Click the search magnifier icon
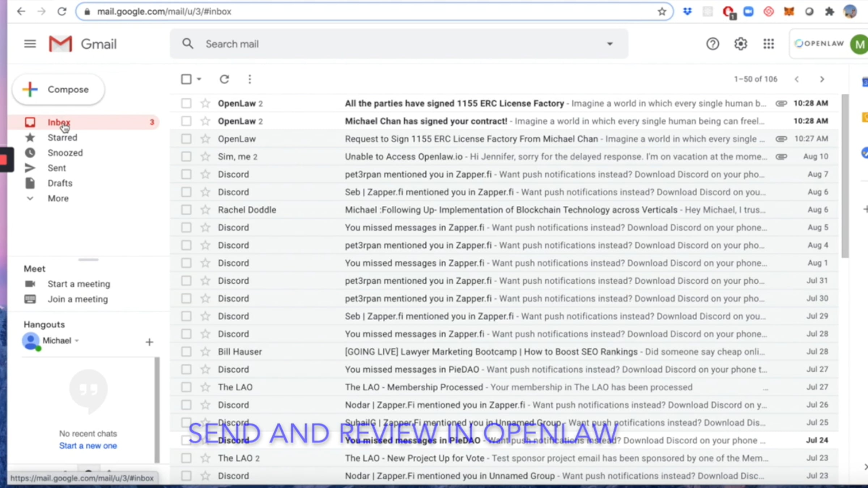868x488 pixels. click(188, 44)
